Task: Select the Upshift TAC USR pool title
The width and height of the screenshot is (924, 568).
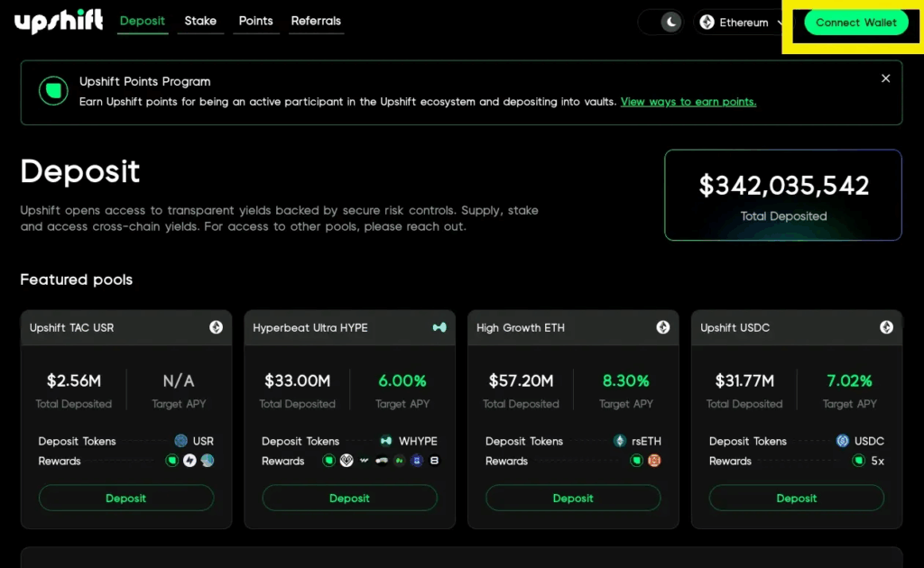Action: click(x=72, y=328)
